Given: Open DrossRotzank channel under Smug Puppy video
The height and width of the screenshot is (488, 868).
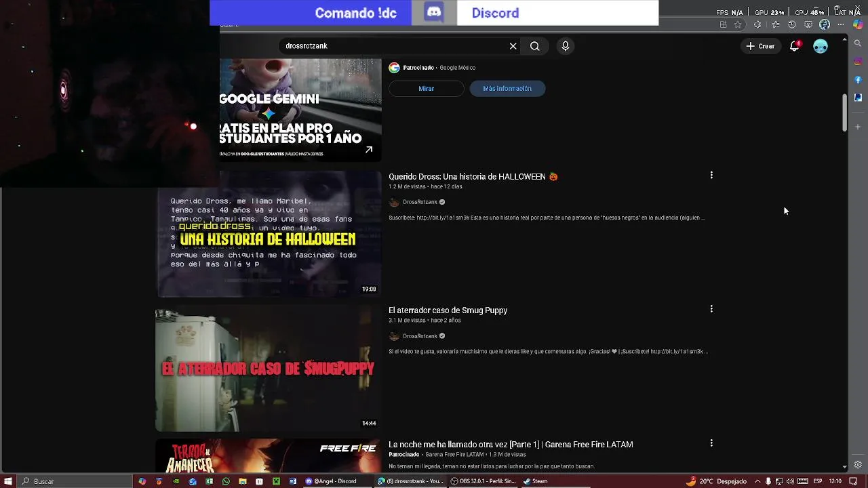Looking at the screenshot, I should tap(420, 336).
